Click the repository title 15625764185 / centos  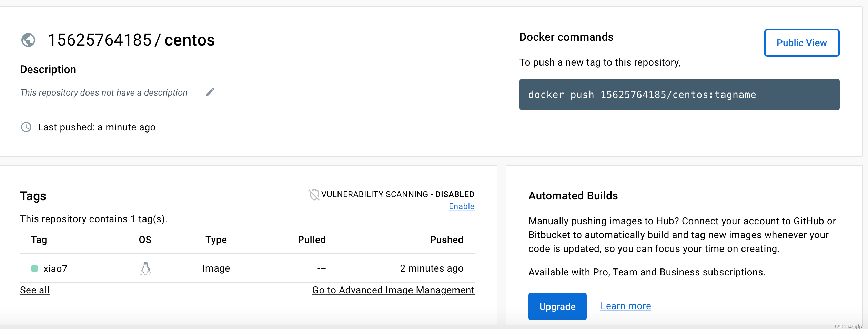(131, 40)
